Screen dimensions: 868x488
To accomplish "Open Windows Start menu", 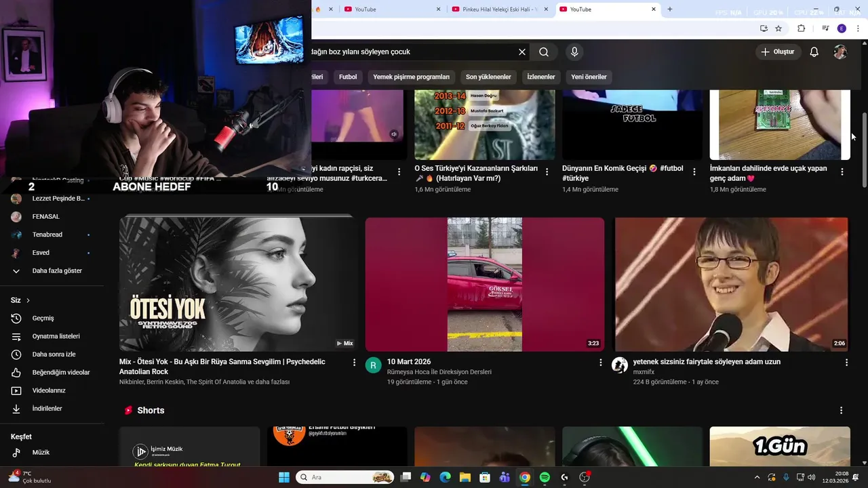I will click(283, 477).
